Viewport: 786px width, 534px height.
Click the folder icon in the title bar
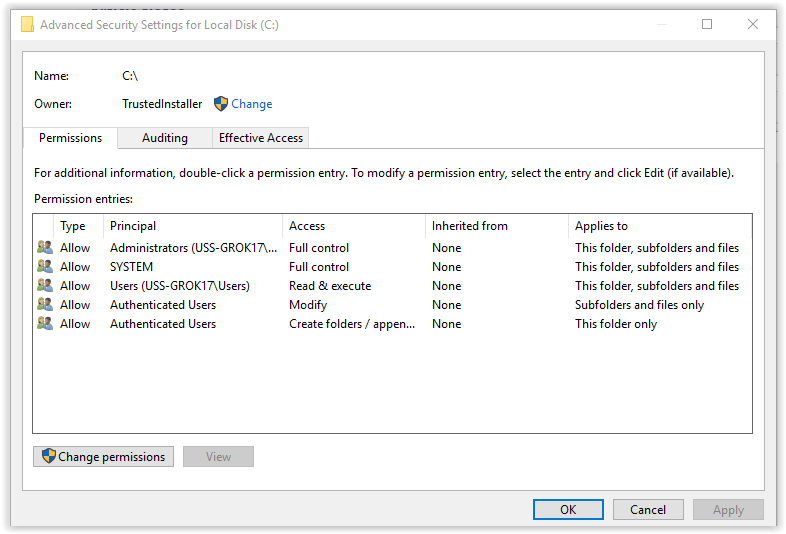(x=28, y=24)
